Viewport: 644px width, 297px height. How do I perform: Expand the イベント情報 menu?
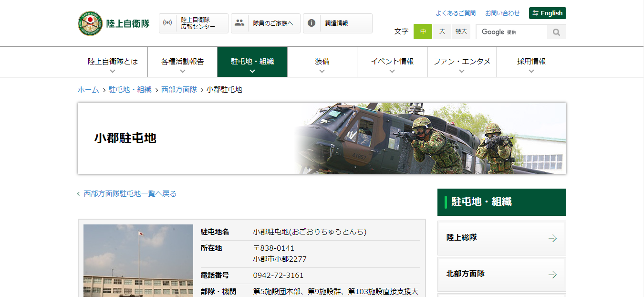coord(392,62)
